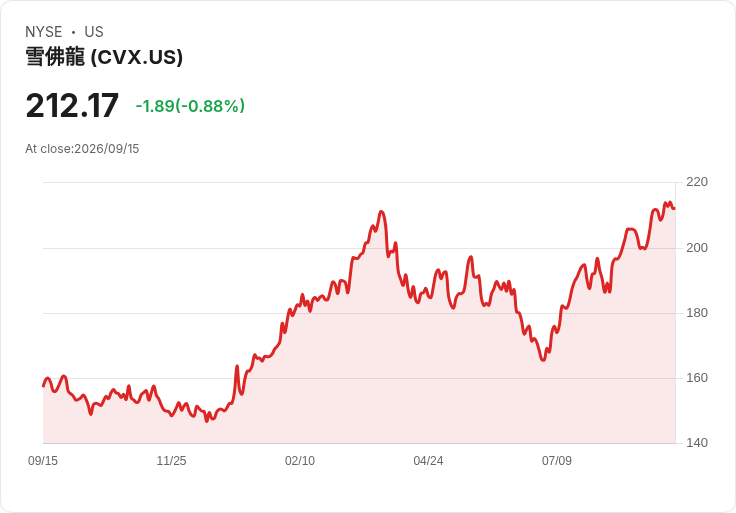Image resolution: width=736 pixels, height=513 pixels.
Task: Click the NYSE exchange label
Action: coord(44,32)
